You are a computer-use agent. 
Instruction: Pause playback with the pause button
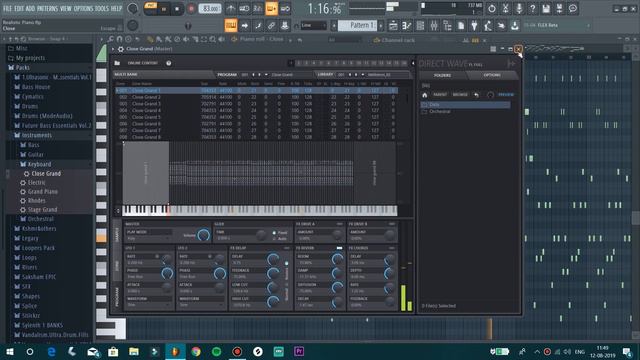pos(164,9)
